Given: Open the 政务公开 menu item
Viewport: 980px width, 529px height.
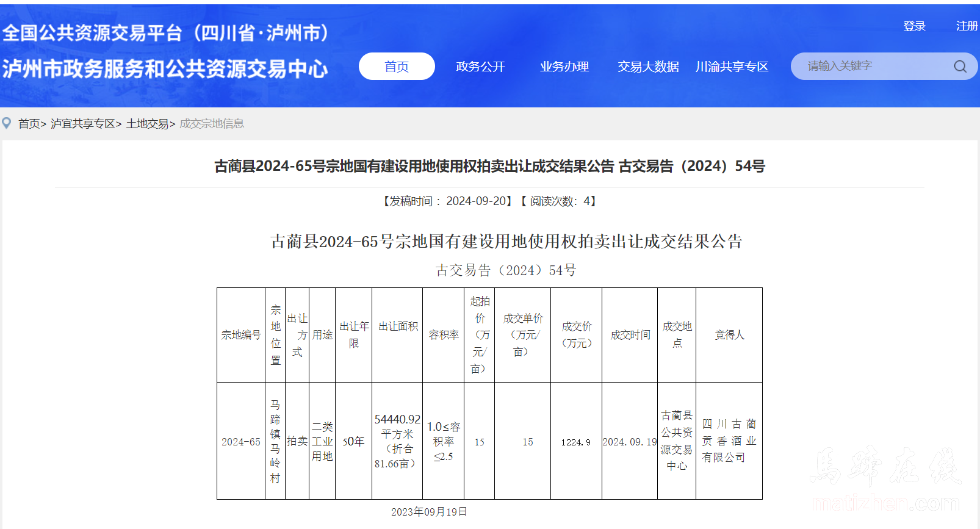Looking at the screenshot, I should [481, 67].
